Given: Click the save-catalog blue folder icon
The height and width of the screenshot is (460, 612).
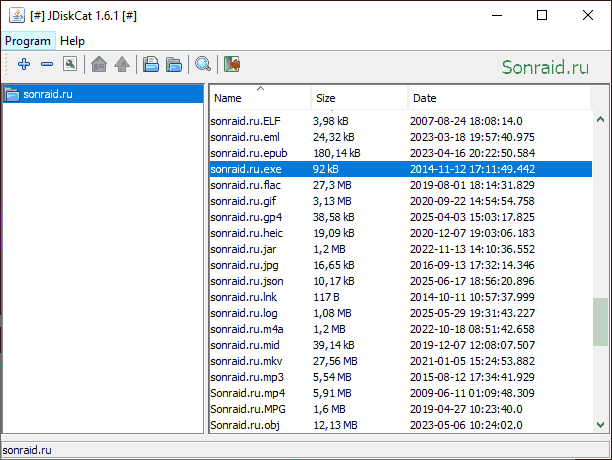Looking at the screenshot, I should coord(174,64).
